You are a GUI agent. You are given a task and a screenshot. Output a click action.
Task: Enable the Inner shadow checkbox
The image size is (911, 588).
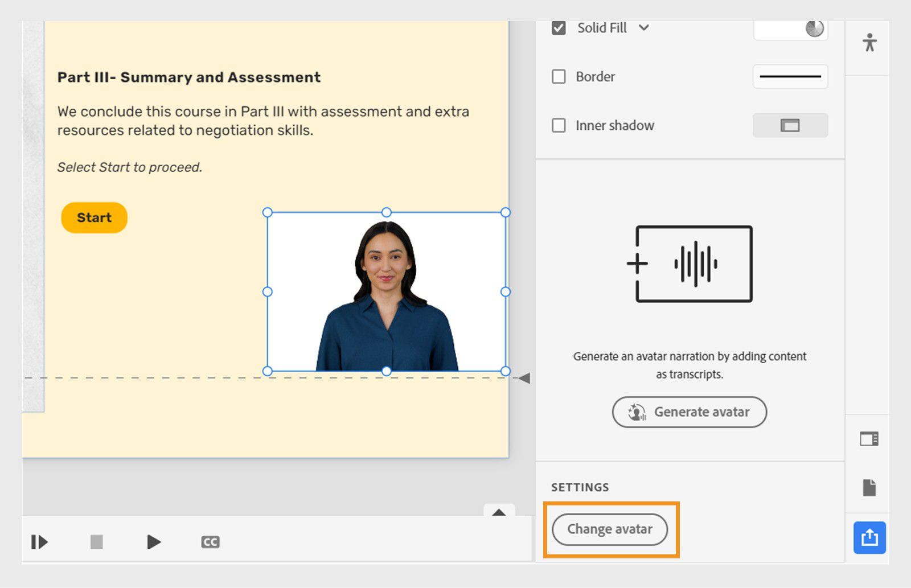point(559,125)
